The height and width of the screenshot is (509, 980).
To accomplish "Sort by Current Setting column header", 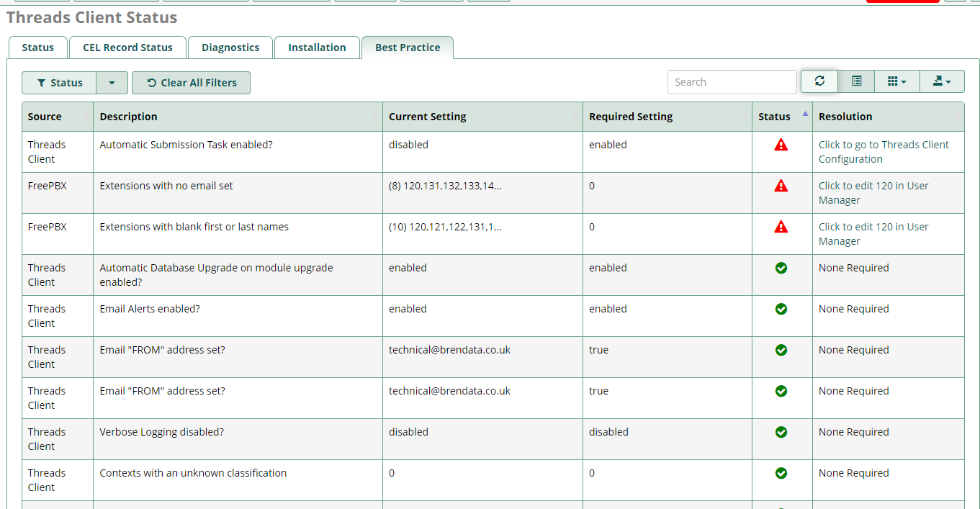I will 482,117.
